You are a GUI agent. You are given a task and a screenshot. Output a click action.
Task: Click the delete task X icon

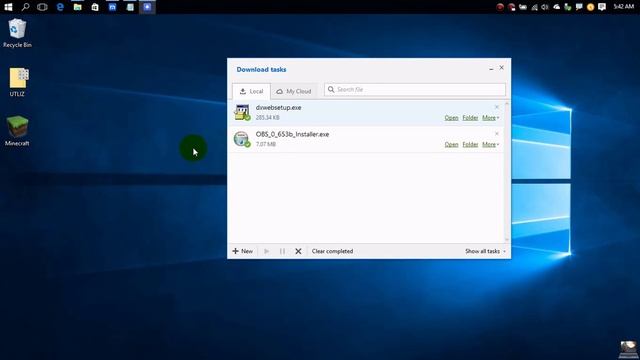click(x=298, y=251)
